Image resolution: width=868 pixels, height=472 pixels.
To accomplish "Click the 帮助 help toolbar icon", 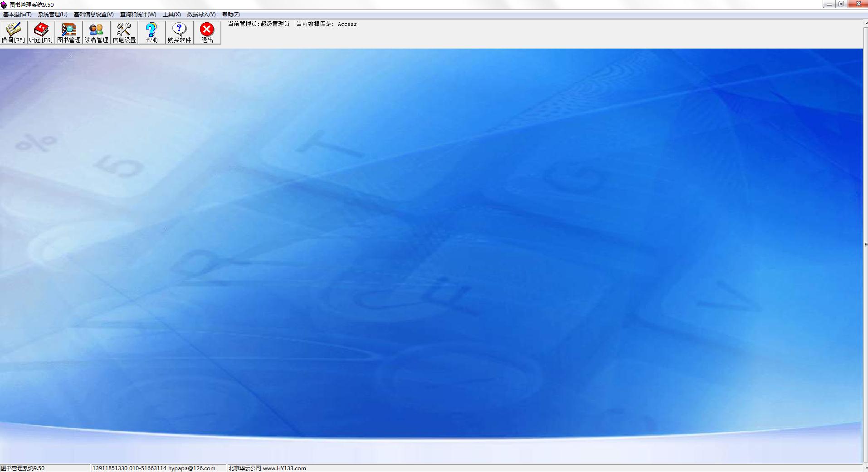I will (152, 33).
